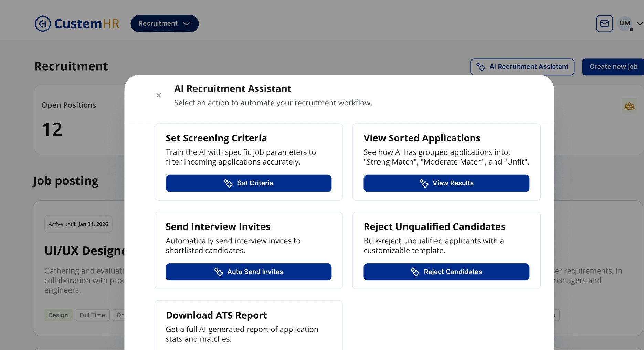Click the Set Criteria button
This screenshot has width=644, height=350.
point(249,183)
